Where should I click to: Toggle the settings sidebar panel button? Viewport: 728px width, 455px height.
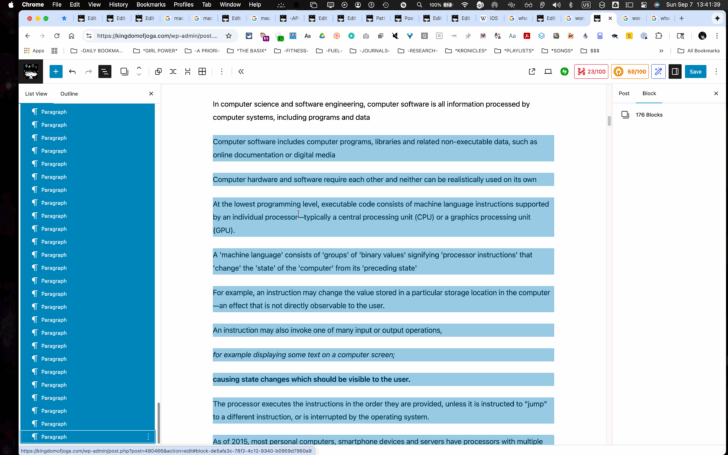click(x=675, y=72)
